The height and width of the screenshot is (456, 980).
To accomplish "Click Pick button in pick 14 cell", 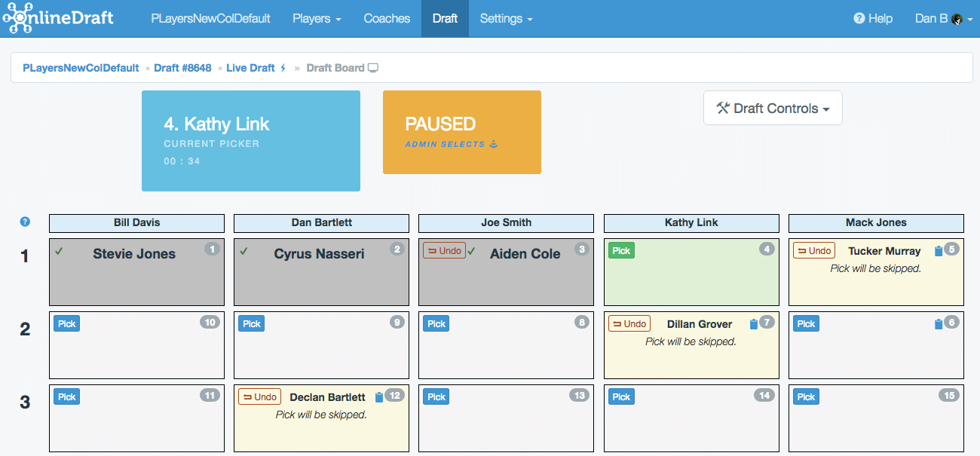I will tap(621, 397).
